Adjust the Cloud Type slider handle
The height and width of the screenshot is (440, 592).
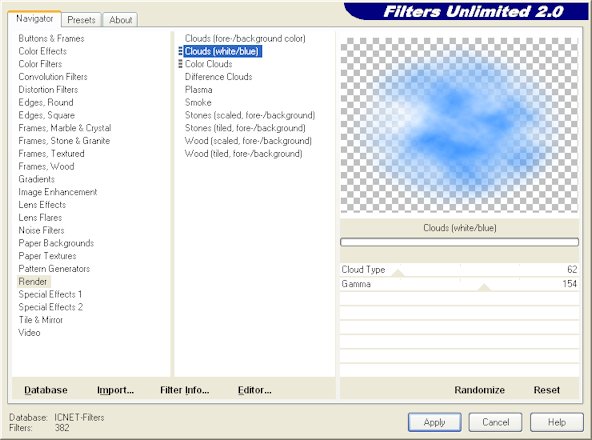pos(398,273)
